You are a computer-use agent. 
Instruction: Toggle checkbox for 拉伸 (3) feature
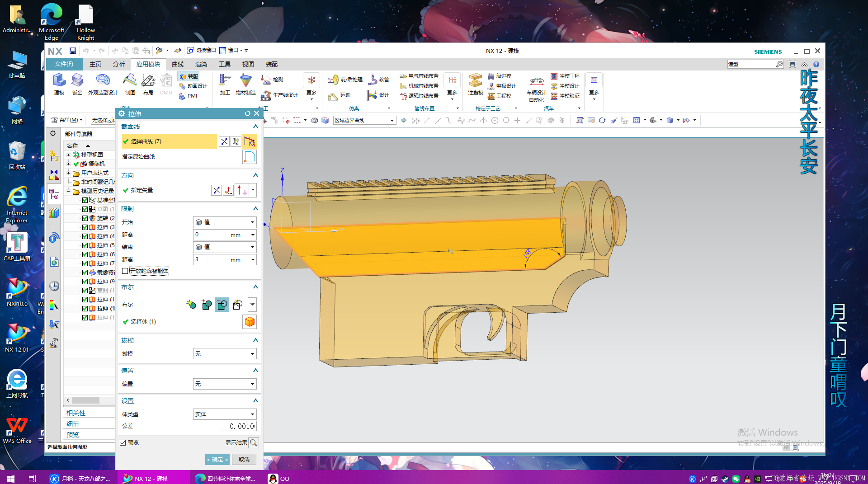(x=85, y=227)
